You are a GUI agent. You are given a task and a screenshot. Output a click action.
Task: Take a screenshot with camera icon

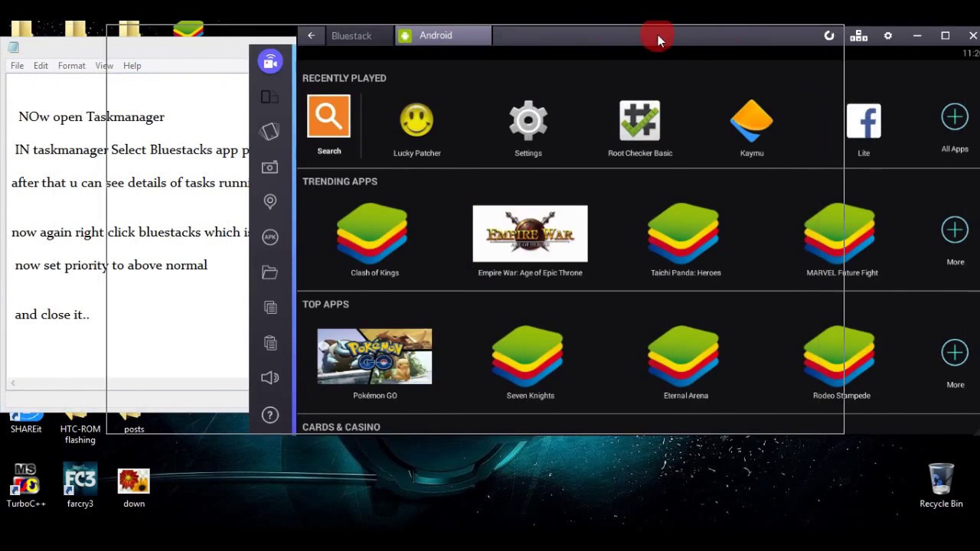[x=269, y=167]
